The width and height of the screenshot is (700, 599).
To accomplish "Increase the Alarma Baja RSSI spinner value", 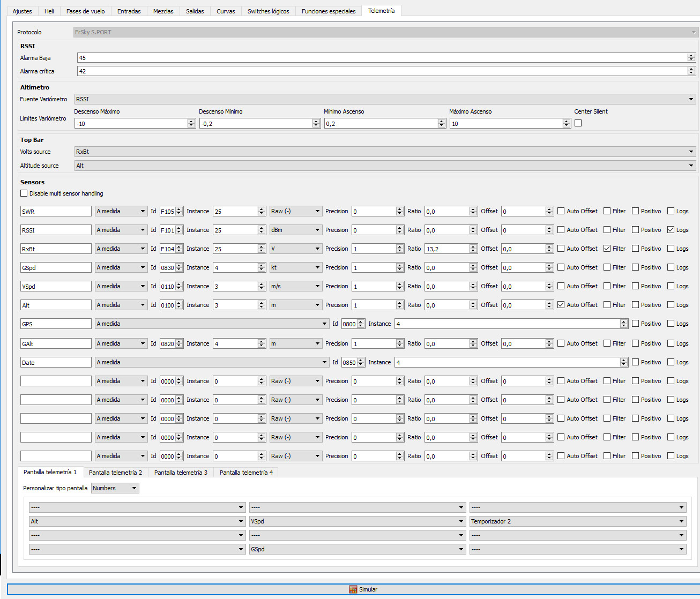I will (x=691, y=56).
